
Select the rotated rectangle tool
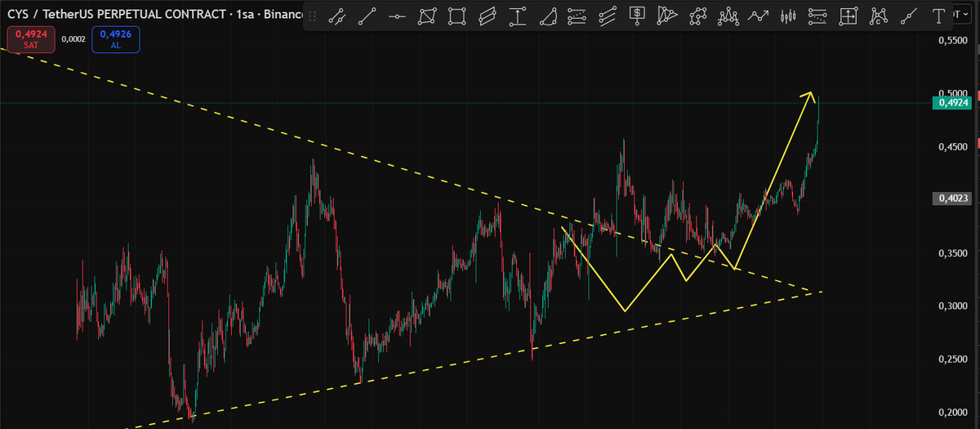427,16
